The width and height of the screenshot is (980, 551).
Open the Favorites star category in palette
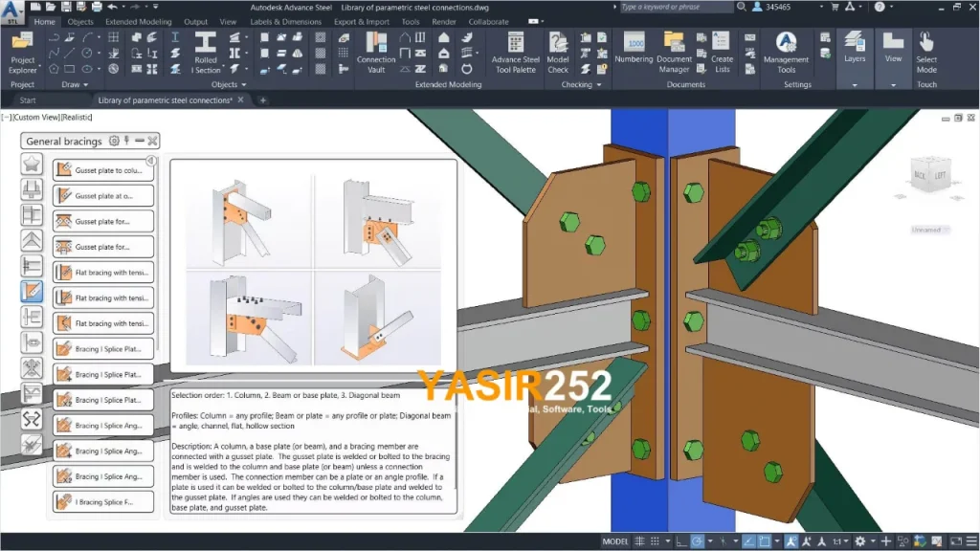32,164
